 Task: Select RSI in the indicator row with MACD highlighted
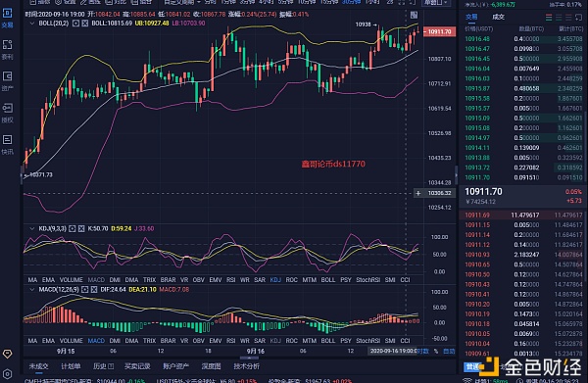[x=230, y=341]
